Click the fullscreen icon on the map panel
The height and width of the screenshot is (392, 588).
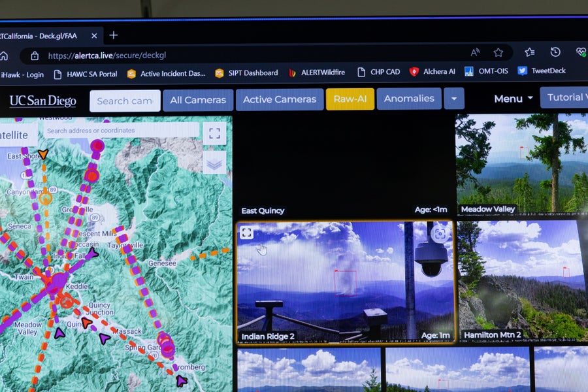[214, 133]
